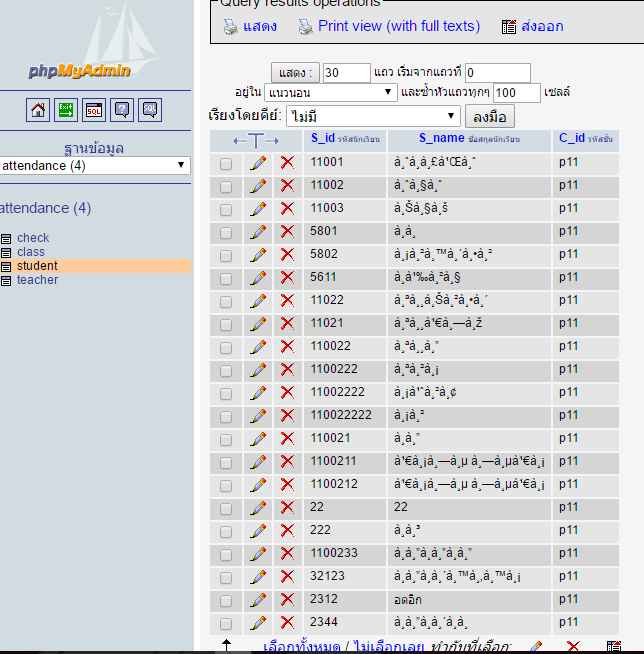
Task: Open the SQL query window icon
Action: click(94, 110)
